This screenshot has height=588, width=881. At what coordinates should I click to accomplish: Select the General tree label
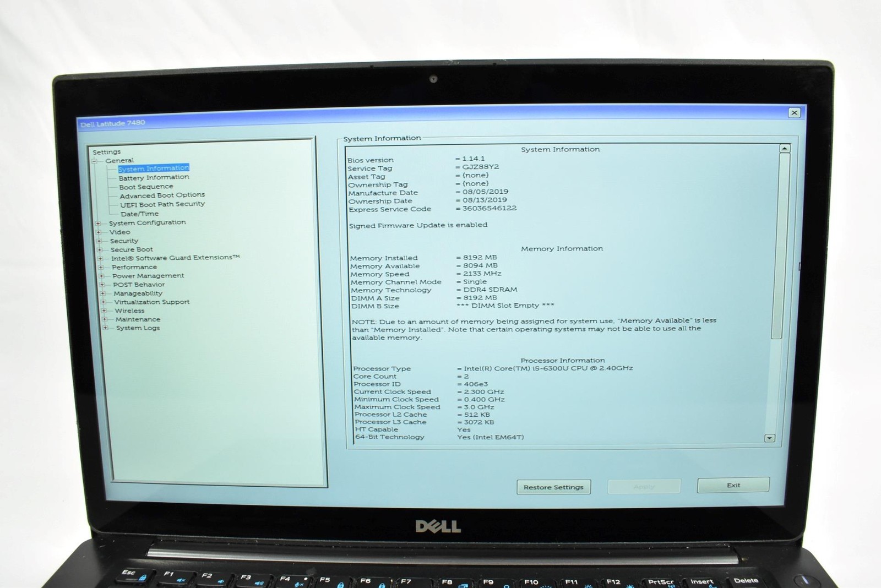pyautogui.click(x=119, y=161)
